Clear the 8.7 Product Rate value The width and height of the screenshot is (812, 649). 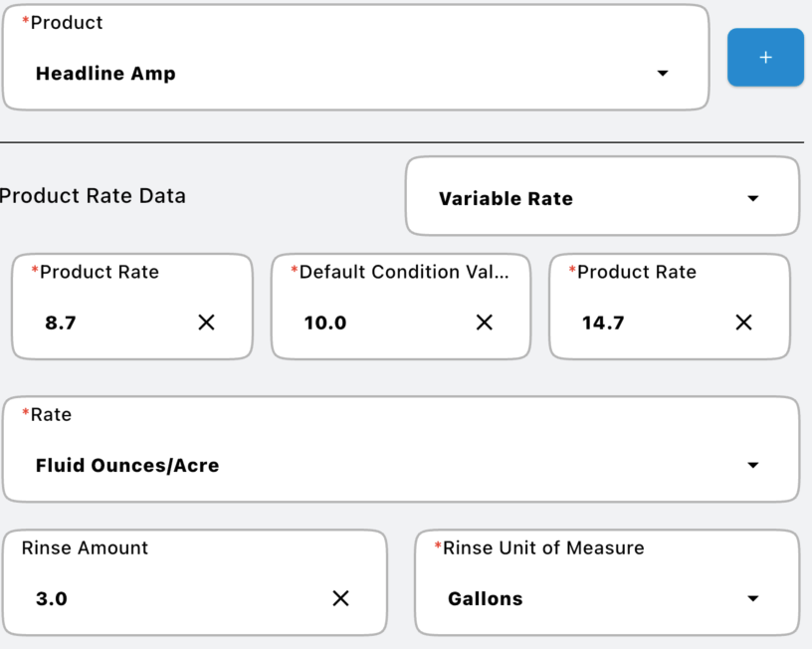pos(206,323)
